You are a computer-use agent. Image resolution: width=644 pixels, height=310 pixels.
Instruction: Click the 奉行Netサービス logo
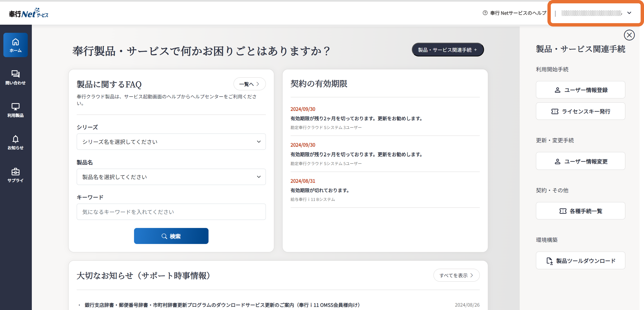[x=28, y=13]
